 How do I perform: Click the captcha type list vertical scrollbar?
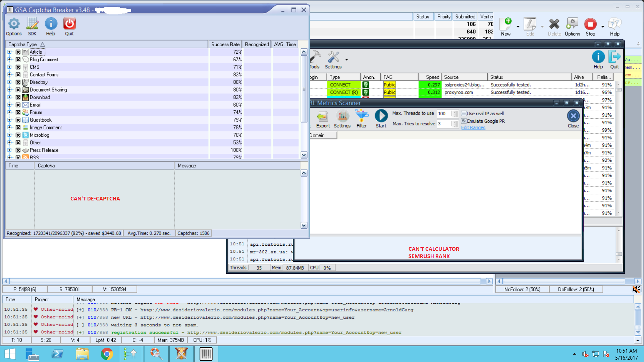click(304, 103)
